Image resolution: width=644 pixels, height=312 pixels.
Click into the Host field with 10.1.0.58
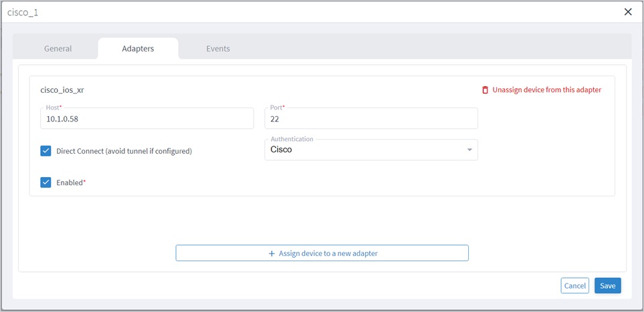point(147,118)
